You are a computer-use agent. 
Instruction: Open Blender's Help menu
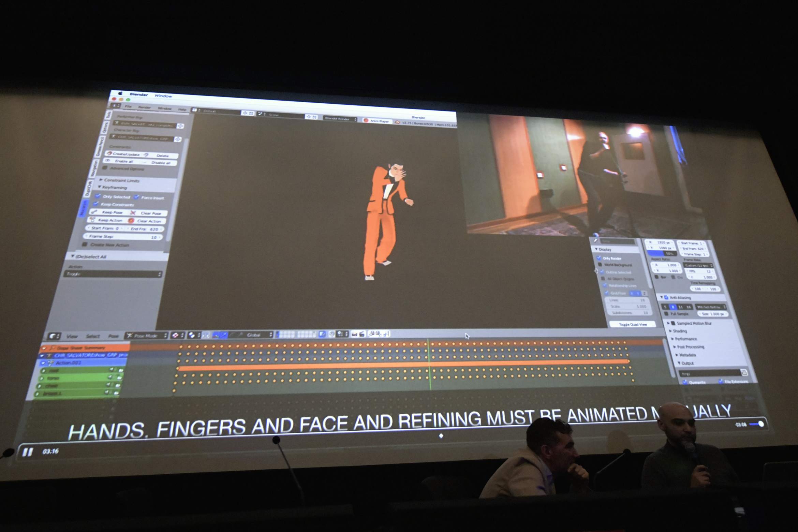click(182, 109)
